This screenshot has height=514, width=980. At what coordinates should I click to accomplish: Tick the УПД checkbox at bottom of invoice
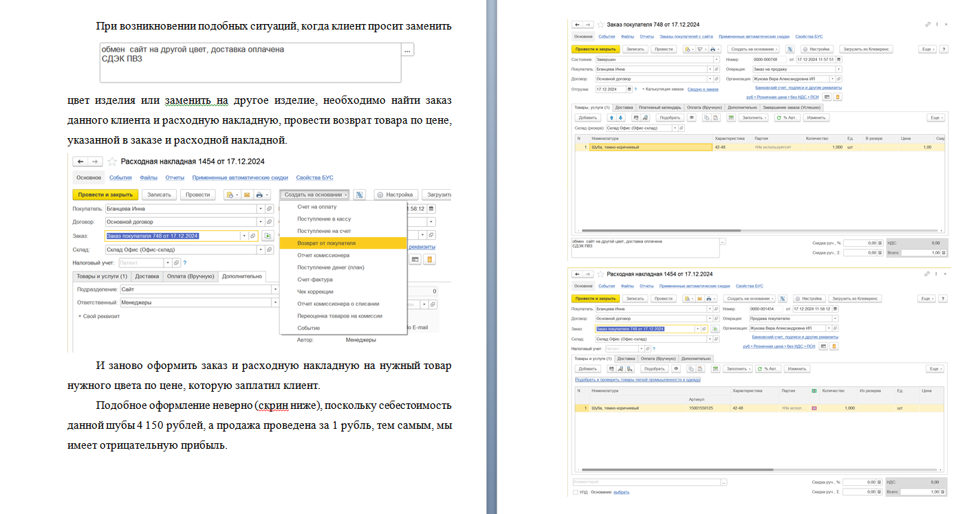(575, 492)
